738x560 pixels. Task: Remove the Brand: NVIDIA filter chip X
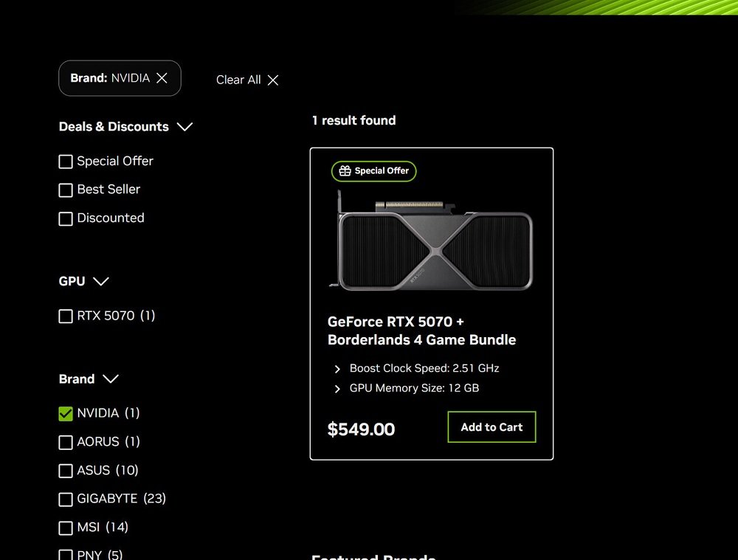tap(162, 78)
